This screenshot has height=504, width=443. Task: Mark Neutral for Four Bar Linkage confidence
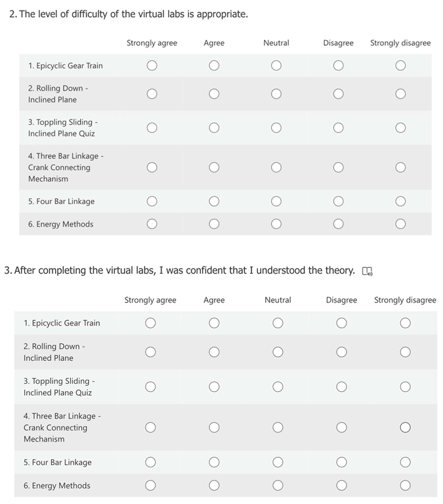278,462
